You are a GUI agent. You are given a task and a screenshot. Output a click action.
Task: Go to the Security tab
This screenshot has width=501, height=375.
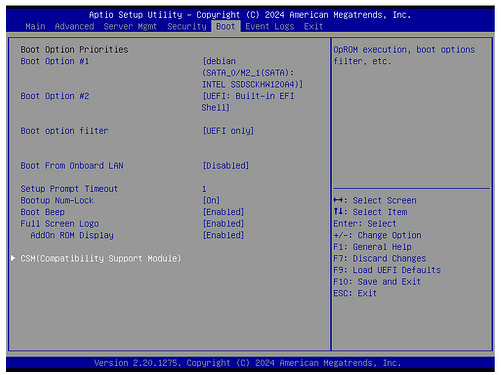point(187,26)
